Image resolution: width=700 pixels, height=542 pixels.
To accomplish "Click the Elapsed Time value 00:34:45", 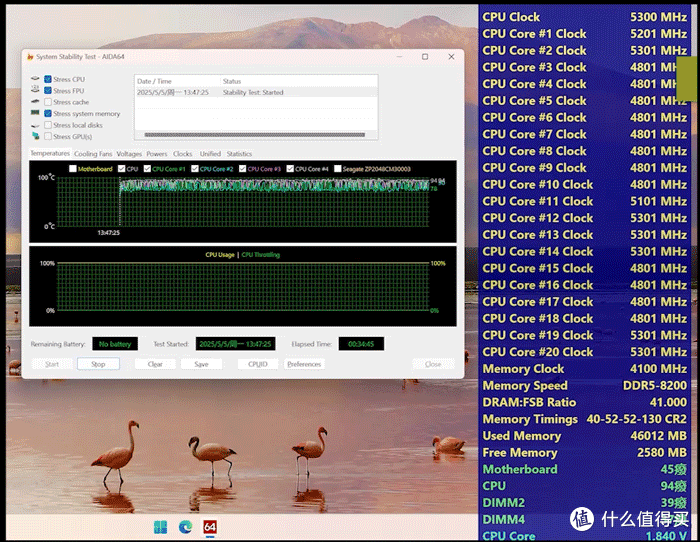I will pos(361,344).
